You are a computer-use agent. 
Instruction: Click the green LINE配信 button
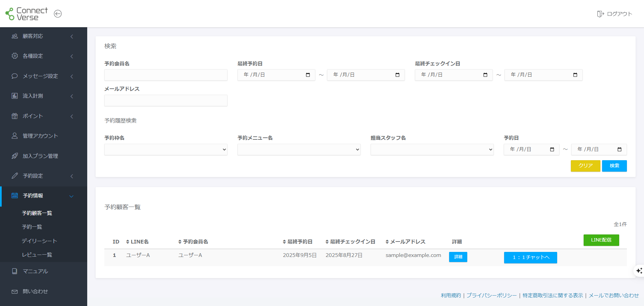[601, 240]
